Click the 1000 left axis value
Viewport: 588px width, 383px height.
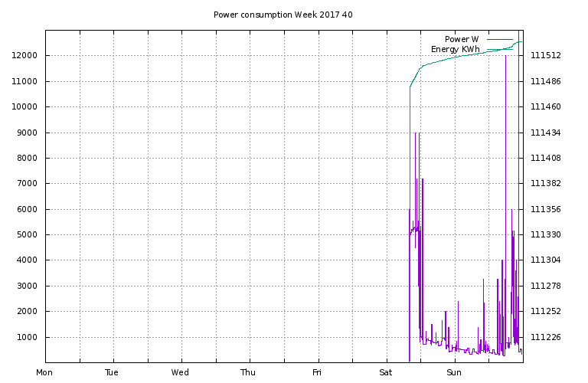(27, 337)
